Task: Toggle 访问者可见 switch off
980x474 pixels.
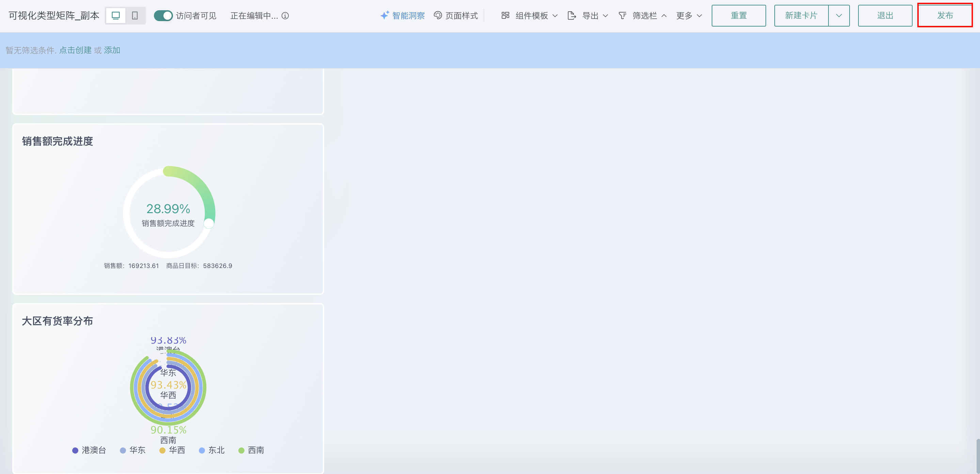Action: (x=163, y=16)
